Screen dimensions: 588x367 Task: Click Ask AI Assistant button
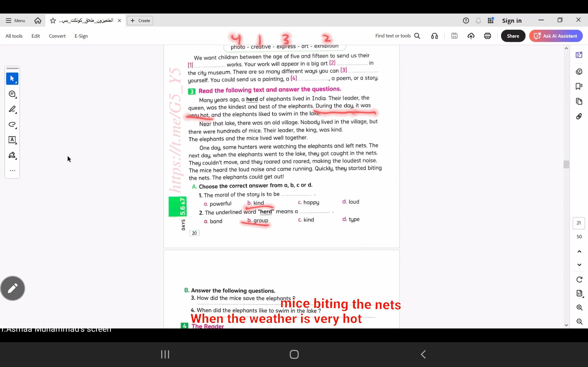click(x=556, y=36)
